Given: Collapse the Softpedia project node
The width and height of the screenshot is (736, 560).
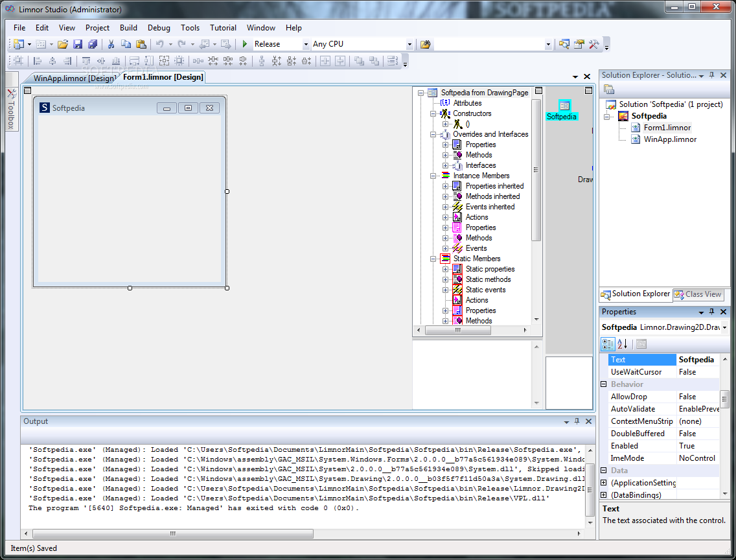Looking at the screenshot, I should (x=606, y=117).
